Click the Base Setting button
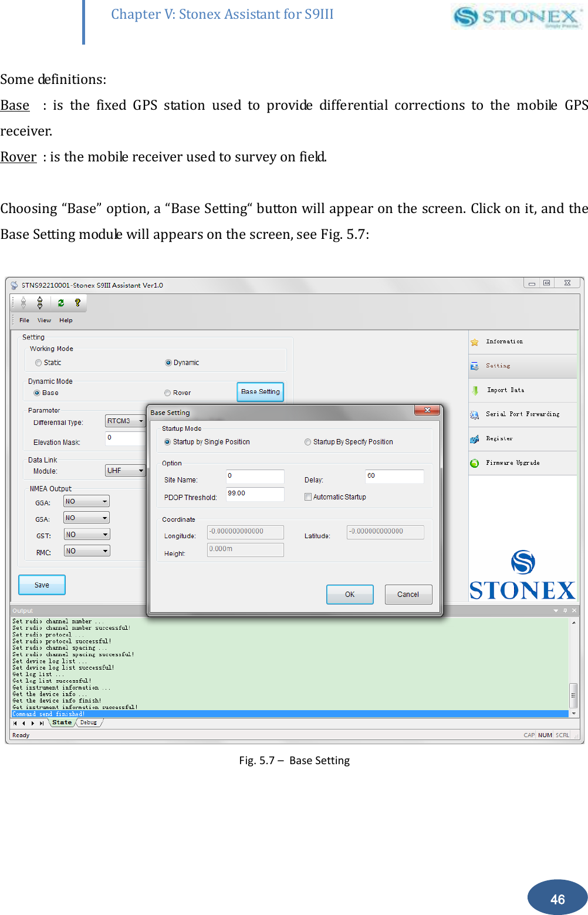Image resolution: width=588 pixels, height=915 pixels. click(261, 392)
